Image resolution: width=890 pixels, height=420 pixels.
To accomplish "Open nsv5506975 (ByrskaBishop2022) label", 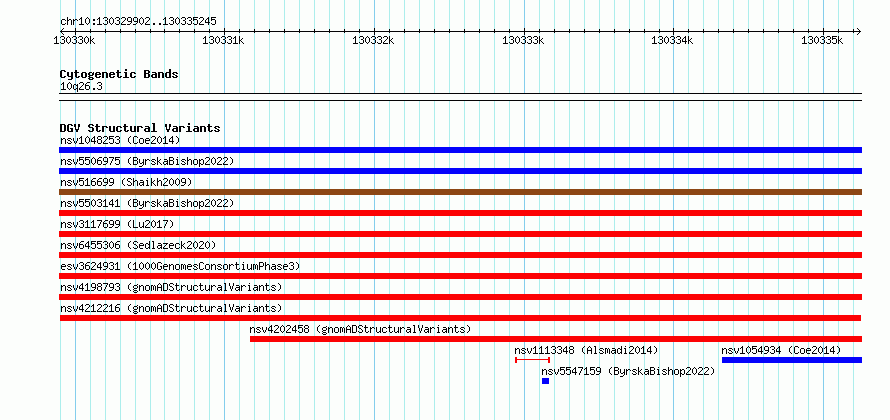I will [146, 161].
